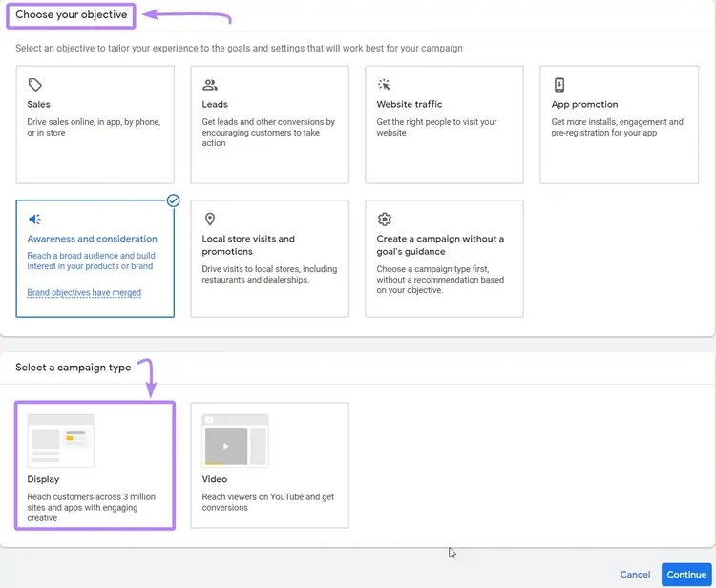Pick Create a campaign without goal's guidance
716x588 pixels.
point(444,259)
